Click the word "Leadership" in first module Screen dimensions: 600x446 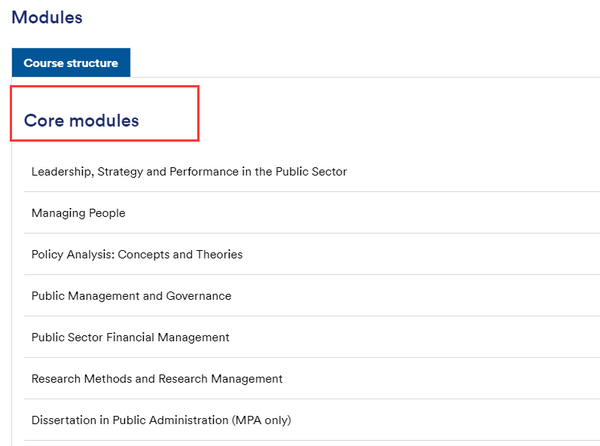(x=62, y=172)
